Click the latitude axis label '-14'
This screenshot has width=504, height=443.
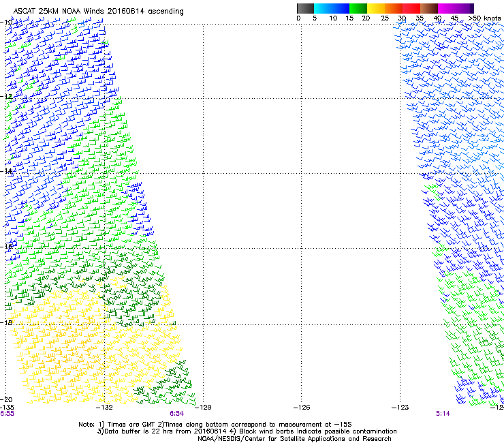pyautogui.click(x=6, y=171)
